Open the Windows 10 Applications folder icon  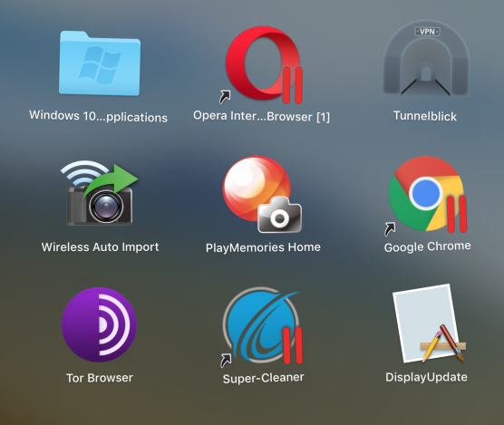coord(100,63)
